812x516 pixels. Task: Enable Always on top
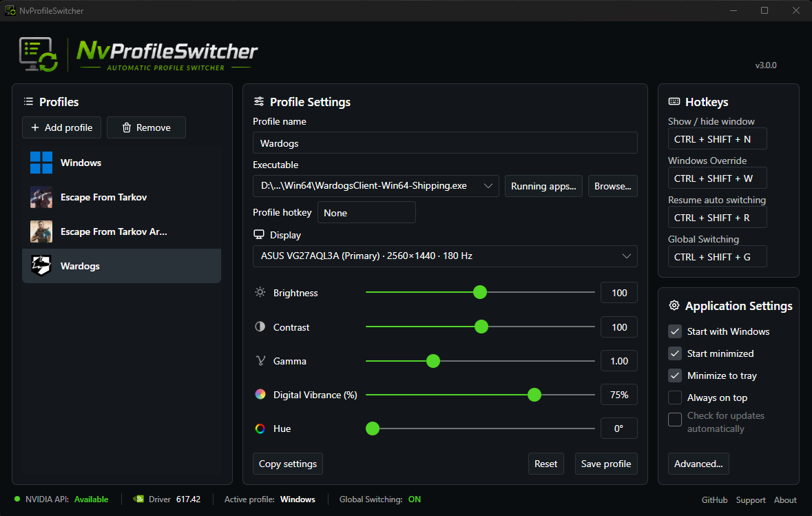point(675,398)
